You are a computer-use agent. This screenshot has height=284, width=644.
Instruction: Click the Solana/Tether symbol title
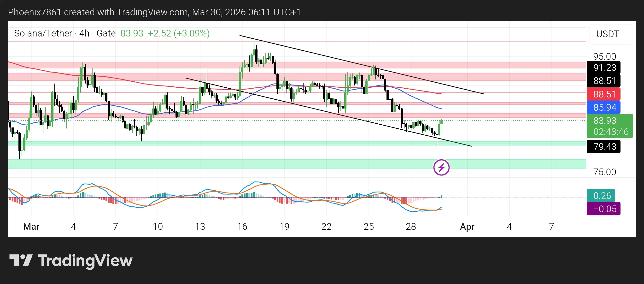[x=43, y=33]
